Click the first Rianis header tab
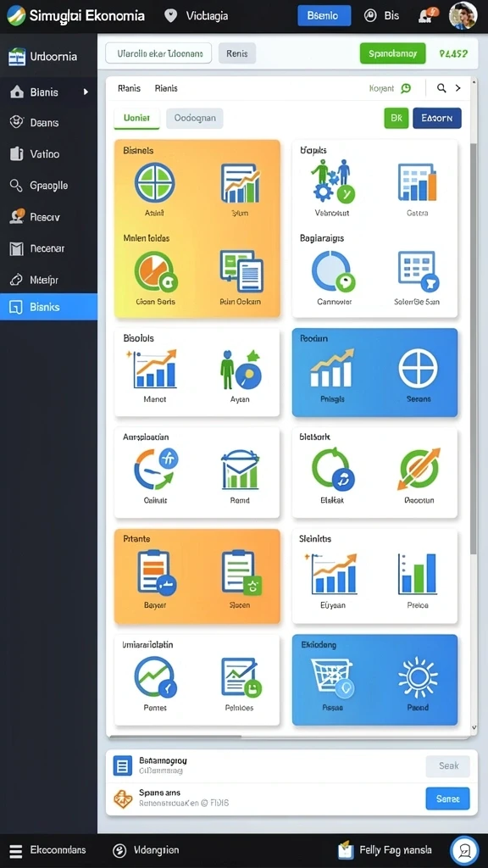 click(x=129, y=88)
